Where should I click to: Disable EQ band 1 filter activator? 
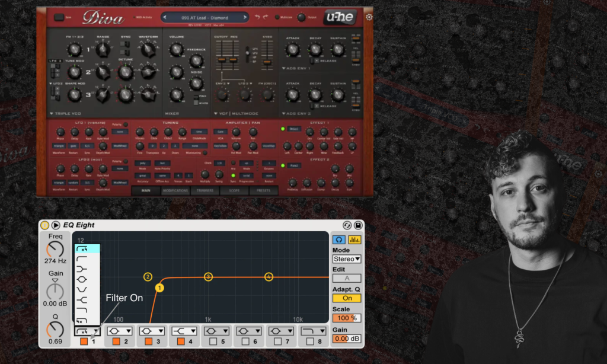[84, 341]
